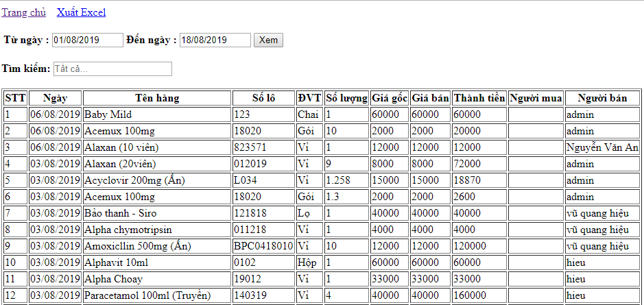Click quantity value 1.3
The height and width of the screenshot is (305, 644).
(346, 197)
